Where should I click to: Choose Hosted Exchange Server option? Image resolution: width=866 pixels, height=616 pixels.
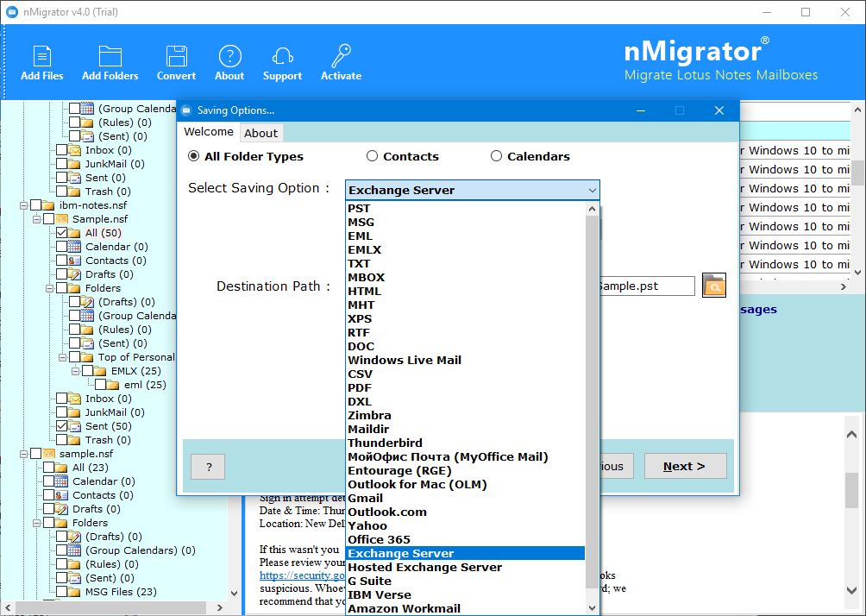point(466,567)
